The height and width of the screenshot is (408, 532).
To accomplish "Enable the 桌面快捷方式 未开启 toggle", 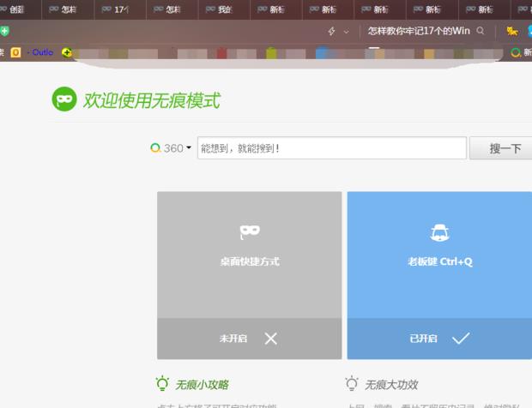I will pos(249,339).
